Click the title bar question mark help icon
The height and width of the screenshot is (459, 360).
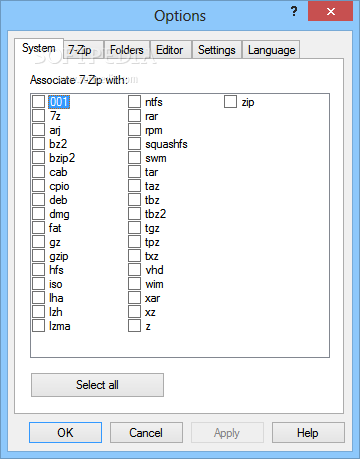tap(294, 12)
